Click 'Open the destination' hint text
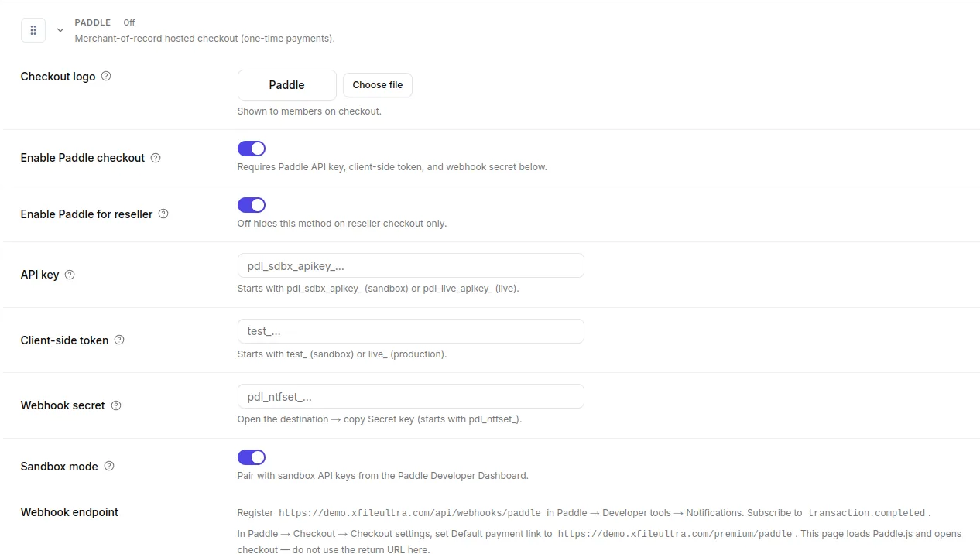Image resolution: width=980 pixels, height=554 pixels. [x=380, y=419]
